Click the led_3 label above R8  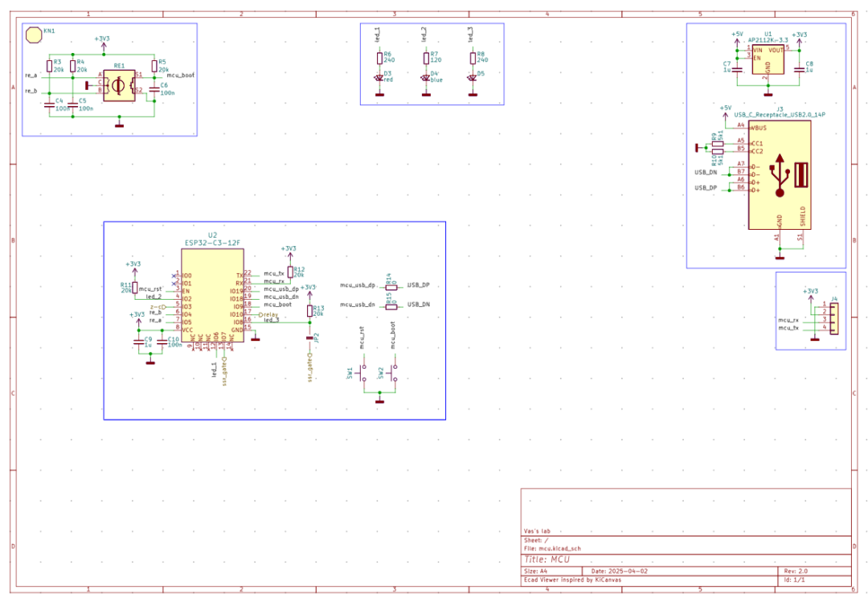click(470, 35)
